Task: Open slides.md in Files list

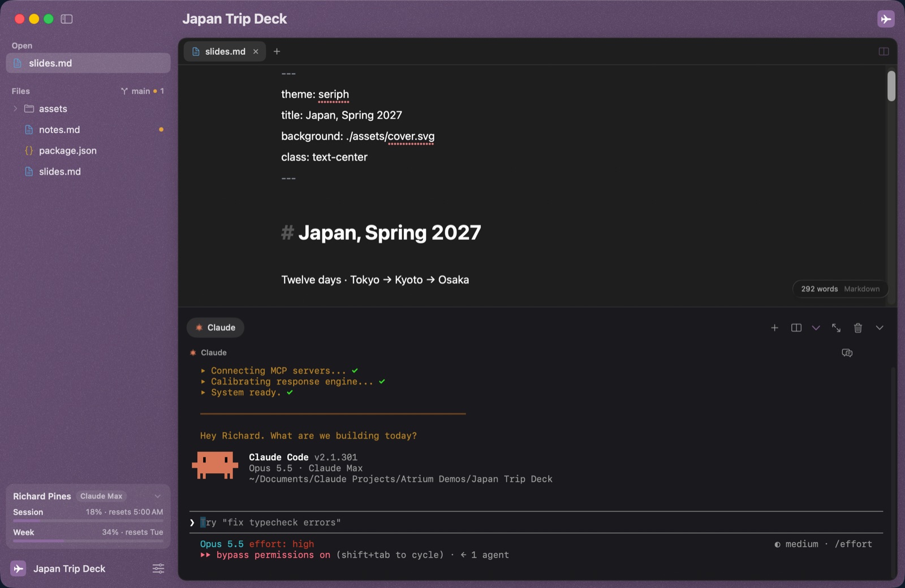Action: pos(60,171)
